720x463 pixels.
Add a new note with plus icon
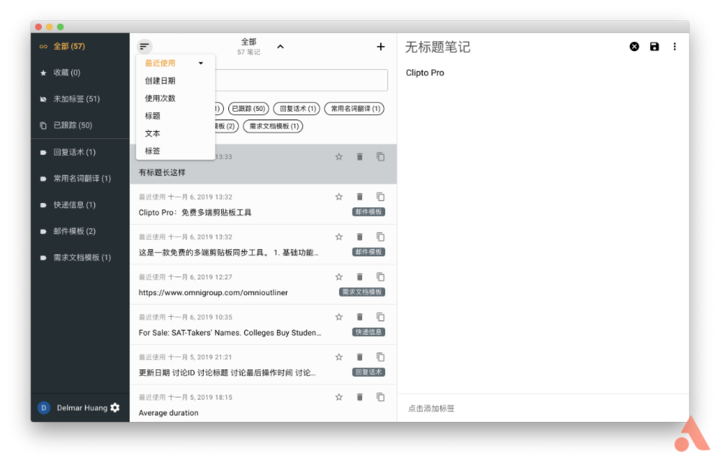[381, 46]
